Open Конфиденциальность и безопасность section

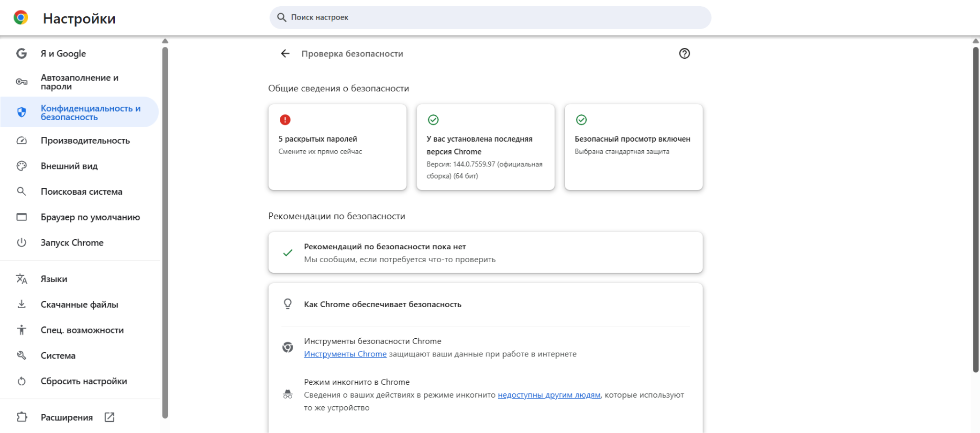tap(90, 112)
